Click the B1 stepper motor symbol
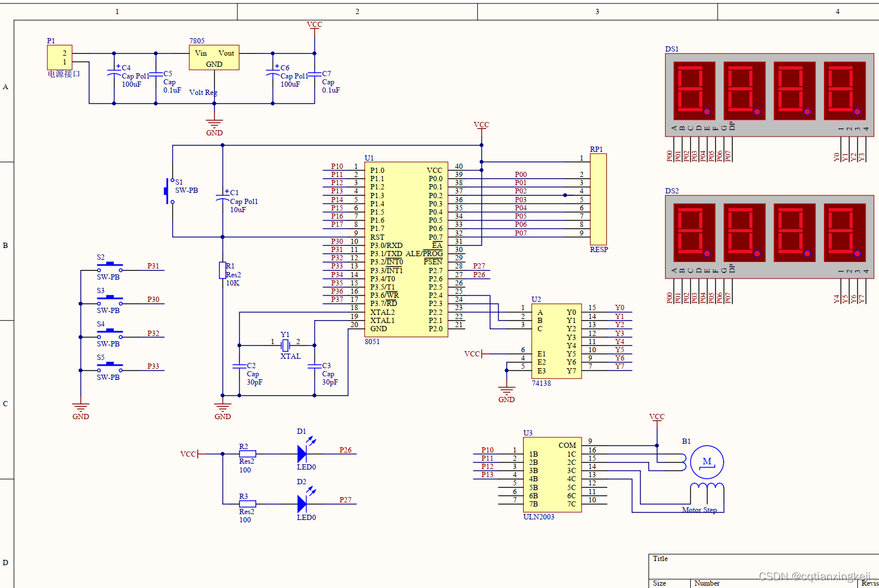879x588 pixels. coord(707,462)
